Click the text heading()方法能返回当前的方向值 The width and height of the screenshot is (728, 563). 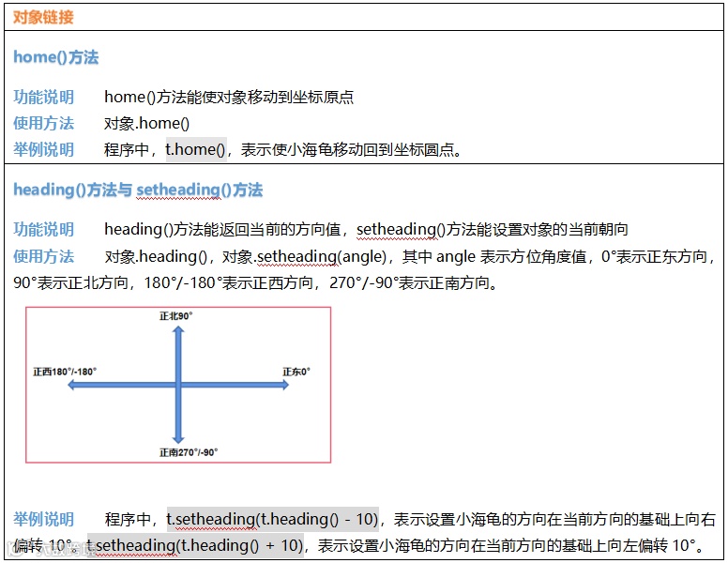click(222, 230)
